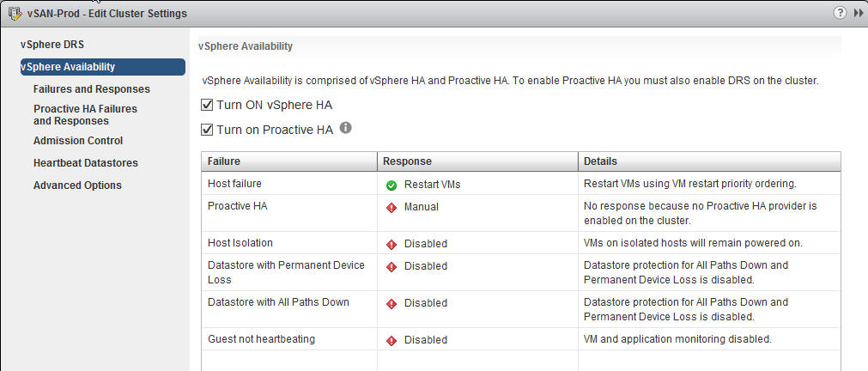The width and height of the screenshot is (868, 371).
Task: Select vSphere Availability in sidebar
Action: [102, 67]
